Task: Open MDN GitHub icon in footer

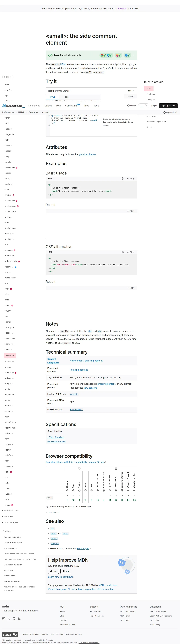Action: pos(14,619)
